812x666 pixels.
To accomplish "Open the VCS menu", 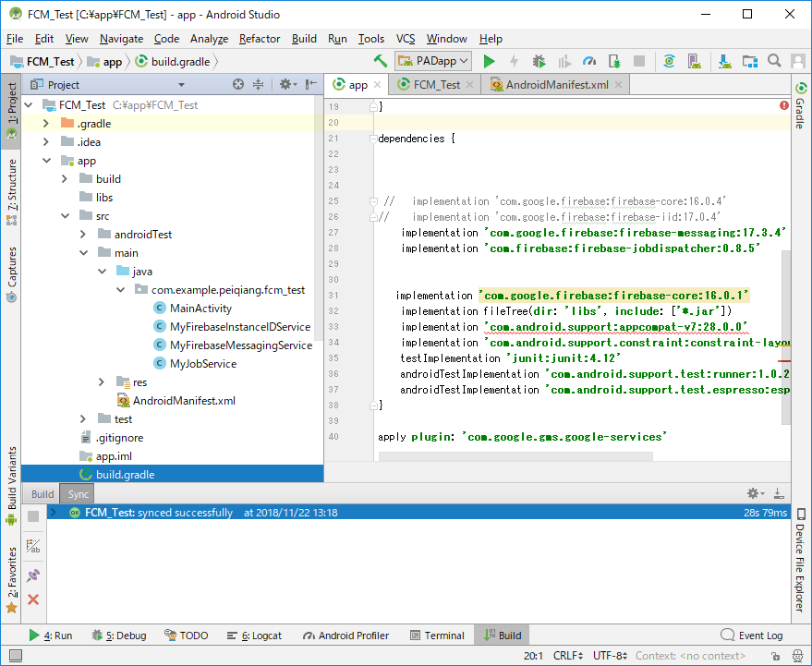I will (406, 39).
